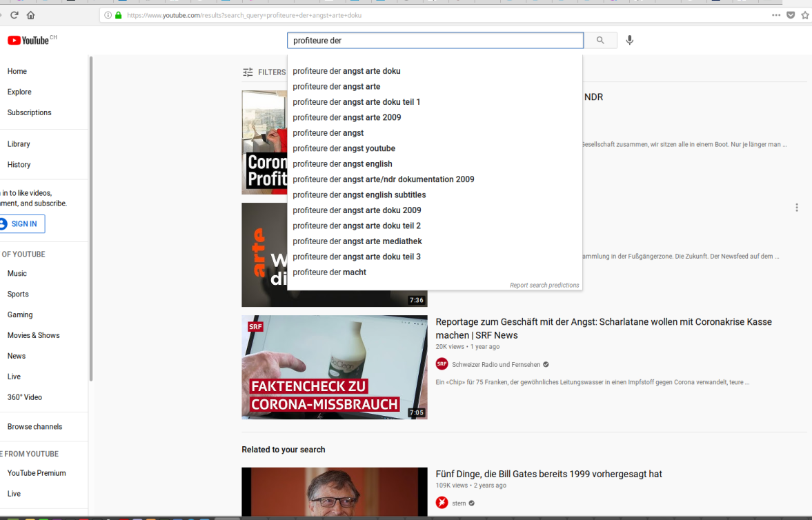
Task: Open the Filters icon button
Action: point(248,72)
